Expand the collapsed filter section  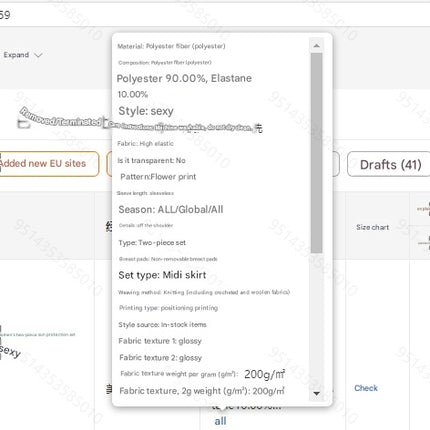pos(23,55)
